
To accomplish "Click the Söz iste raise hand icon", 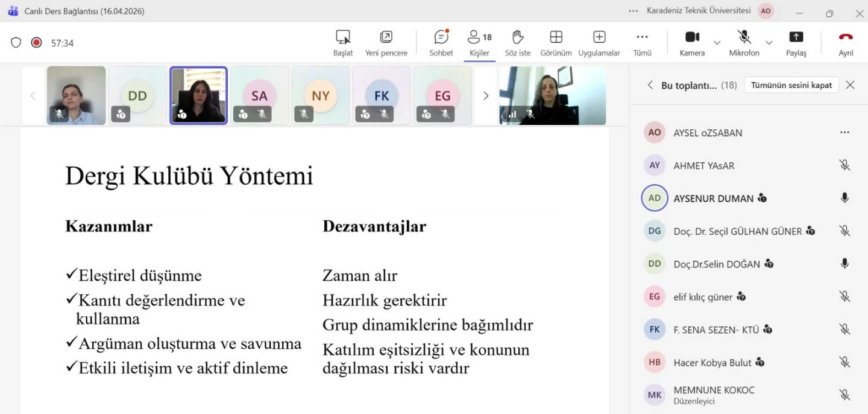I will (x=517, y=37).
